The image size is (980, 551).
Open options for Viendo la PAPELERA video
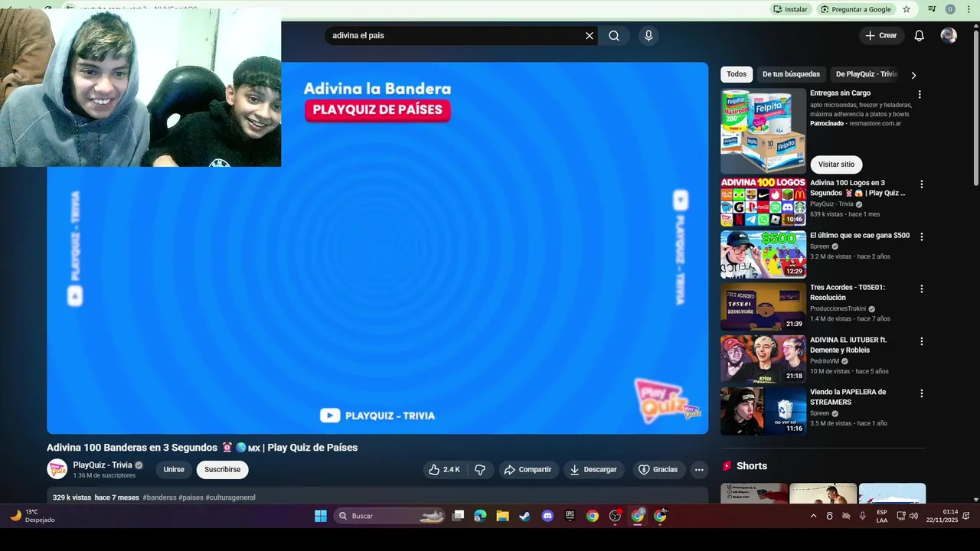click(921, 393)
